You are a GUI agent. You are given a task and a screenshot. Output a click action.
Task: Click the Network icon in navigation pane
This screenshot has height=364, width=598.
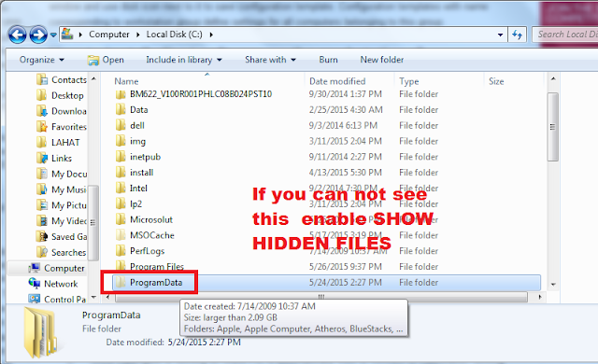point(34,284)
